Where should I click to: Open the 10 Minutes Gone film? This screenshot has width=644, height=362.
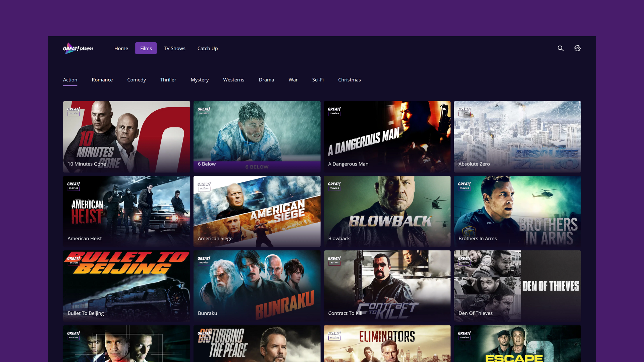tap(126, 137)
